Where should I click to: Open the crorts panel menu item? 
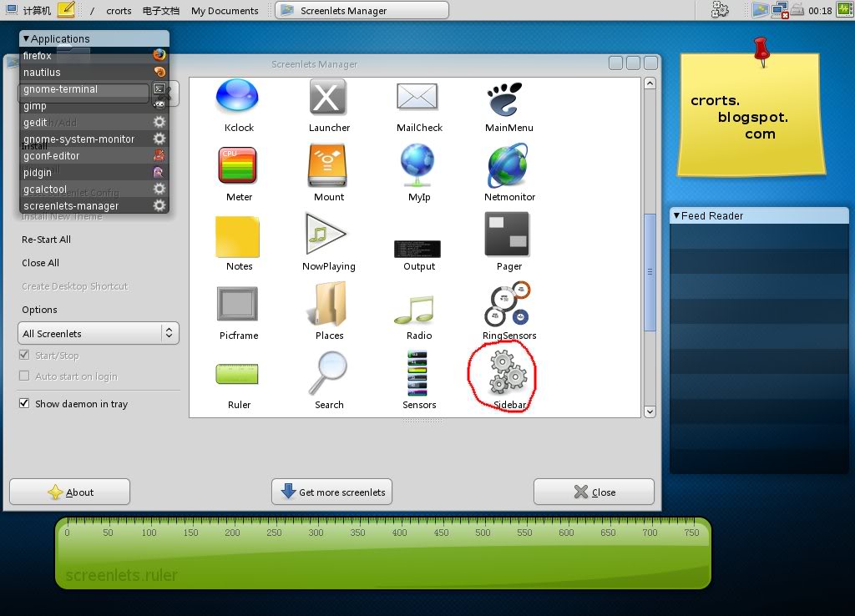tap(119, 11)
